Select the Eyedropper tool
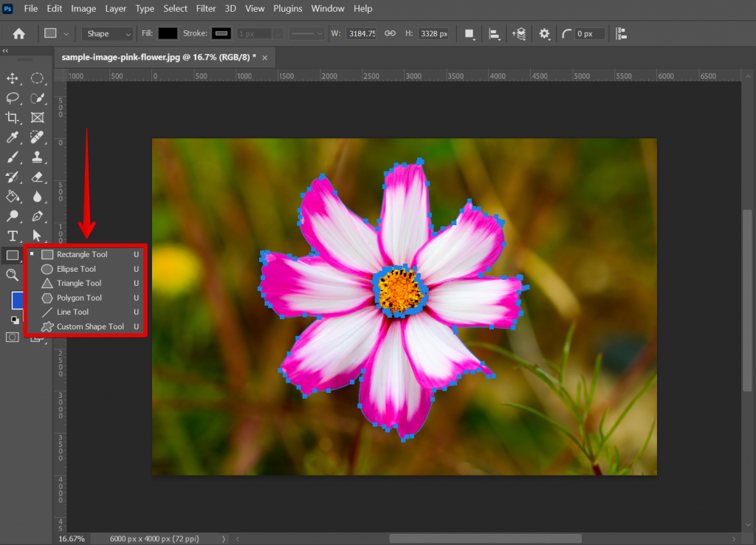This screenshot has width=756, height=545. pos(12,137)
